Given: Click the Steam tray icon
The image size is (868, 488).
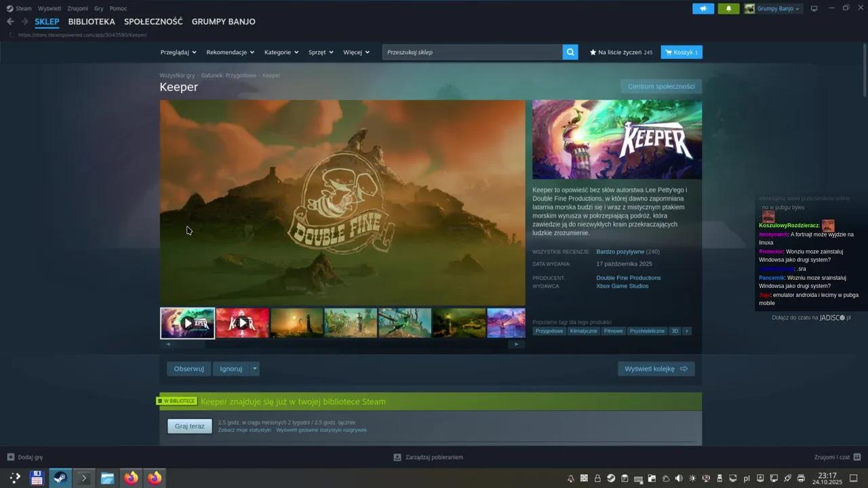Looking at the screenshot, I should click(611, 479).
